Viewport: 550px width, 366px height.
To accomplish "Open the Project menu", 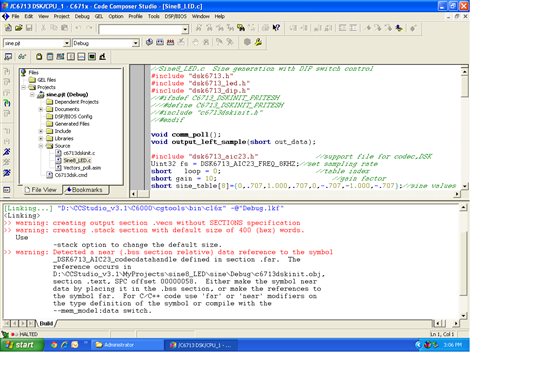I will 61,16.
